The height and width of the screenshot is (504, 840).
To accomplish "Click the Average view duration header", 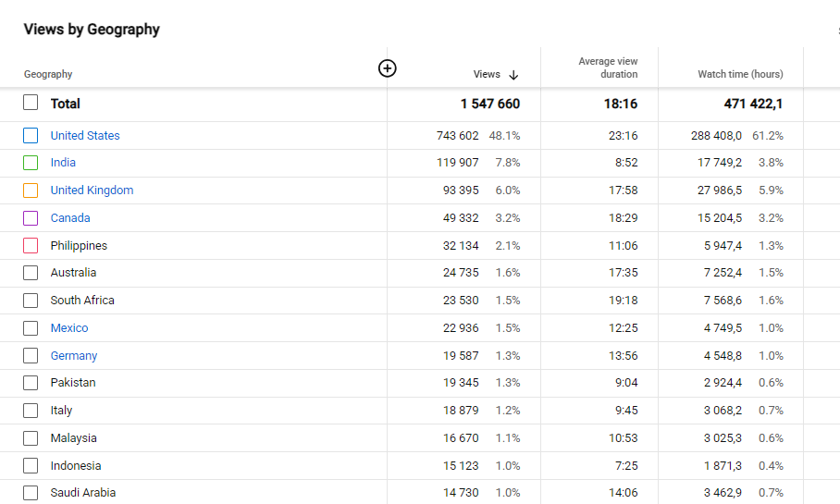I will [x=608, y=68].
